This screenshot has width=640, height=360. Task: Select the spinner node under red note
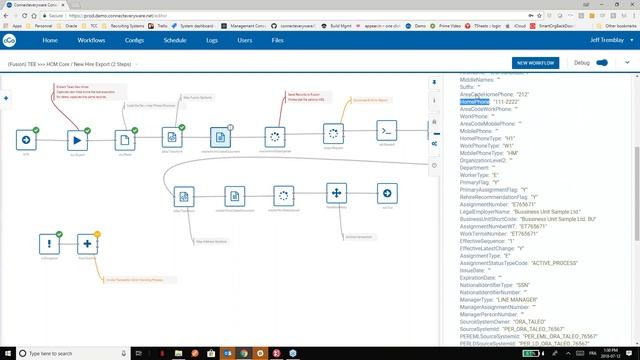[275, 137]
